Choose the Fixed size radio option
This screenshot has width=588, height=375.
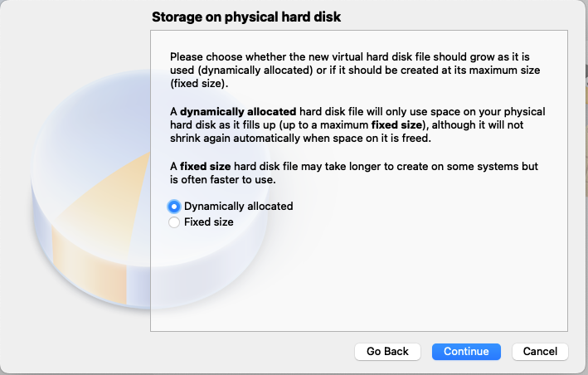(174, 222)
